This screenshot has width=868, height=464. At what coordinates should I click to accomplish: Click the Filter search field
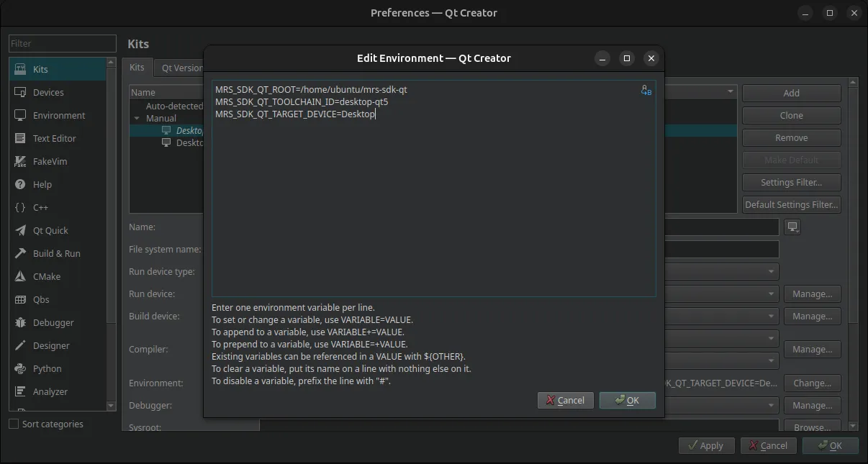point(63,43)
